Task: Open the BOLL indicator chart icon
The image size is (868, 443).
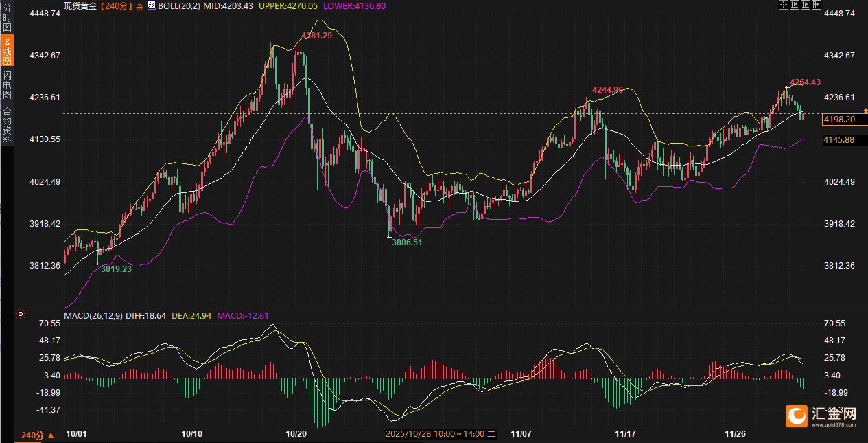Action: click(x=152, y=5)
